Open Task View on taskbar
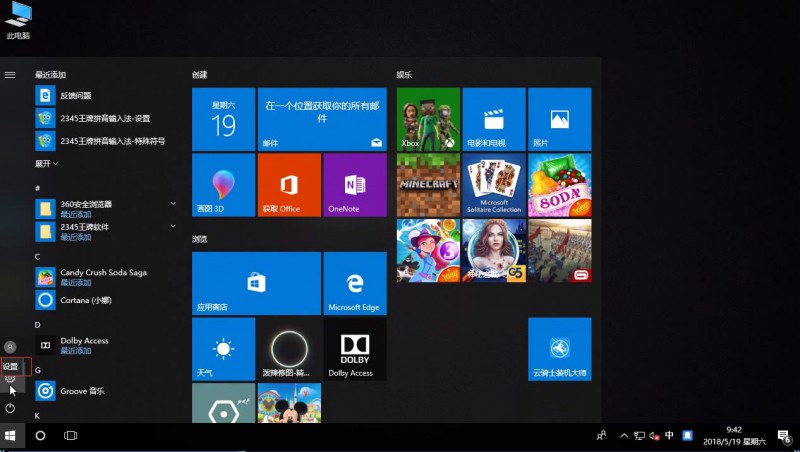This screenshot has width=800, height=452. point(70,436)
